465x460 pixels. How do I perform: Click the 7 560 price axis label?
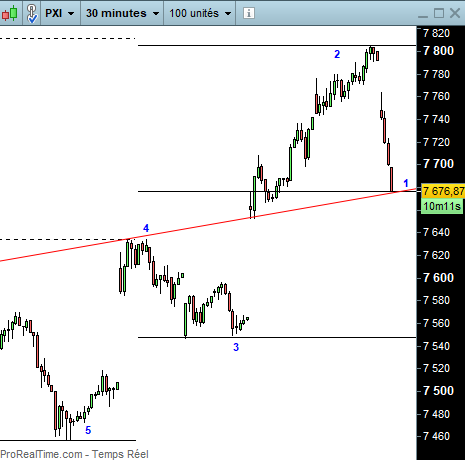point(436,323)
